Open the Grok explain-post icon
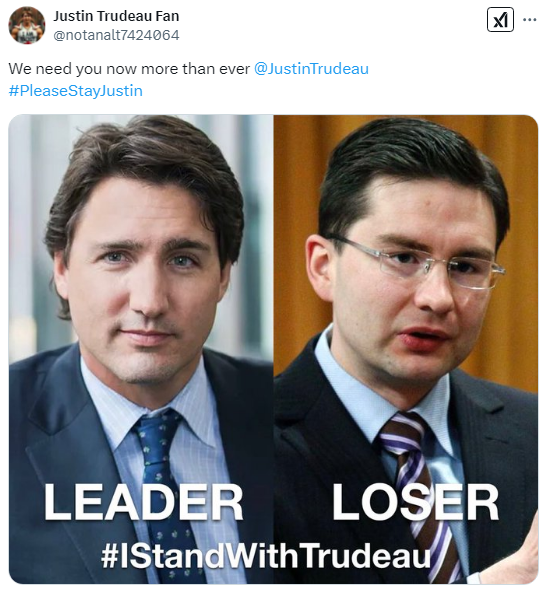 point(500,19)
